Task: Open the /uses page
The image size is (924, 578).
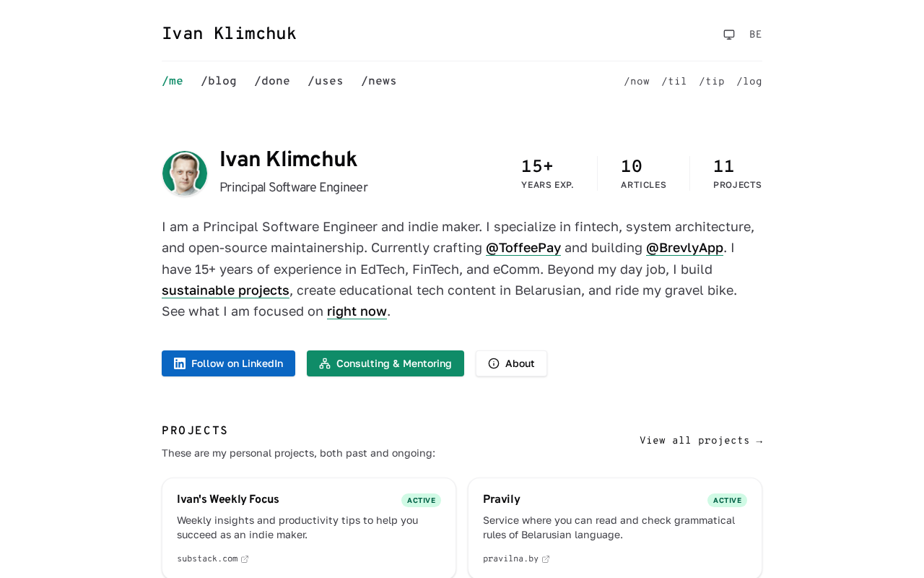Action: click(x=326, y=81)
